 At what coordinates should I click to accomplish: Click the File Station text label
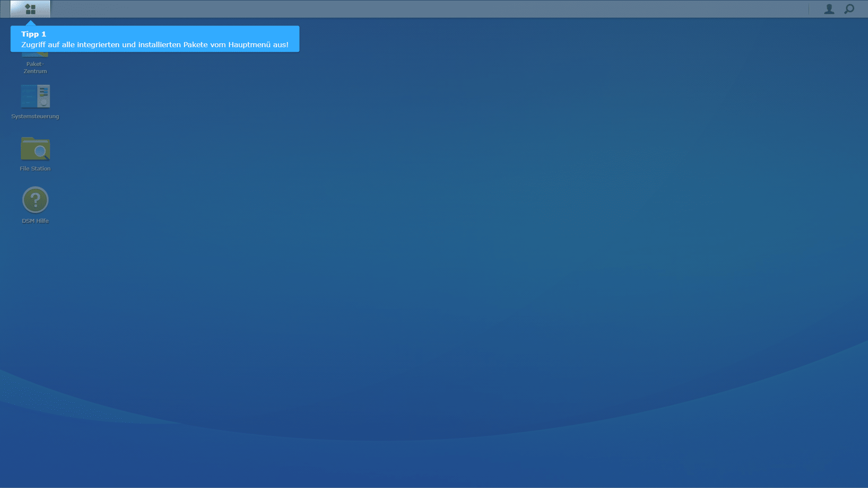pos(35,169)
